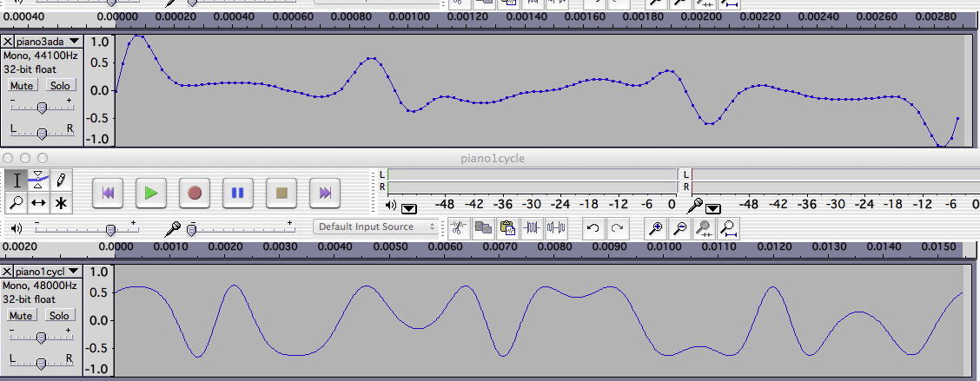
Task: Adjust the piano3ada track pan slider
Action: click(42, 133)
